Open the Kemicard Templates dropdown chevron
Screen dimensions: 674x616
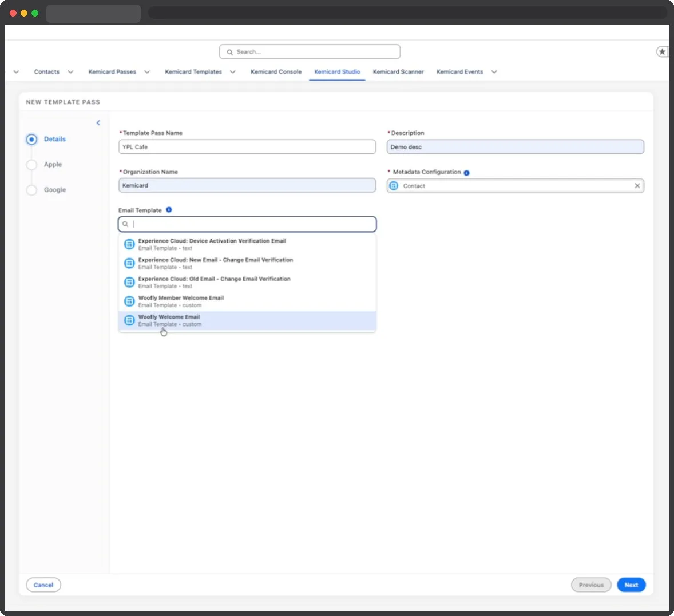tap(232, 71)
